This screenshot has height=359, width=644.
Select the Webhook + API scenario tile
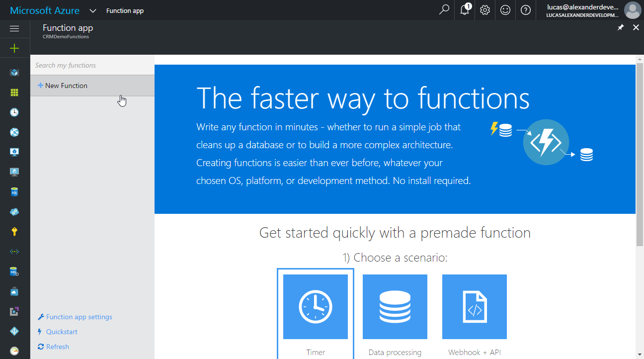click(x=475, y=316)
